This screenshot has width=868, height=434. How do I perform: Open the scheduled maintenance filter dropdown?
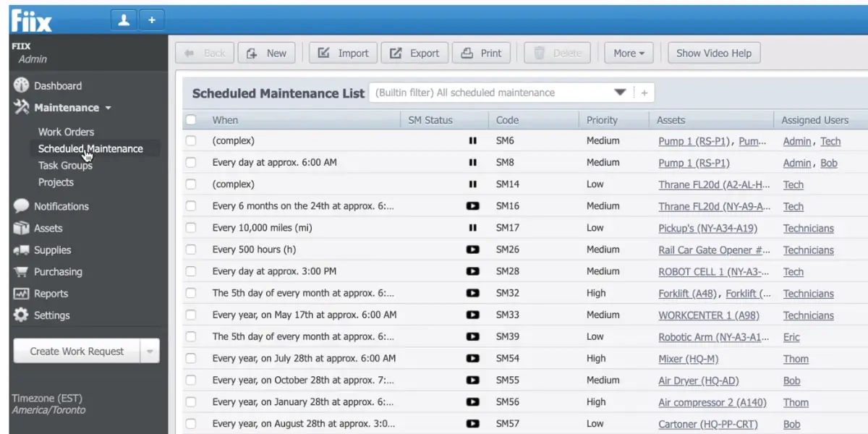620,93
